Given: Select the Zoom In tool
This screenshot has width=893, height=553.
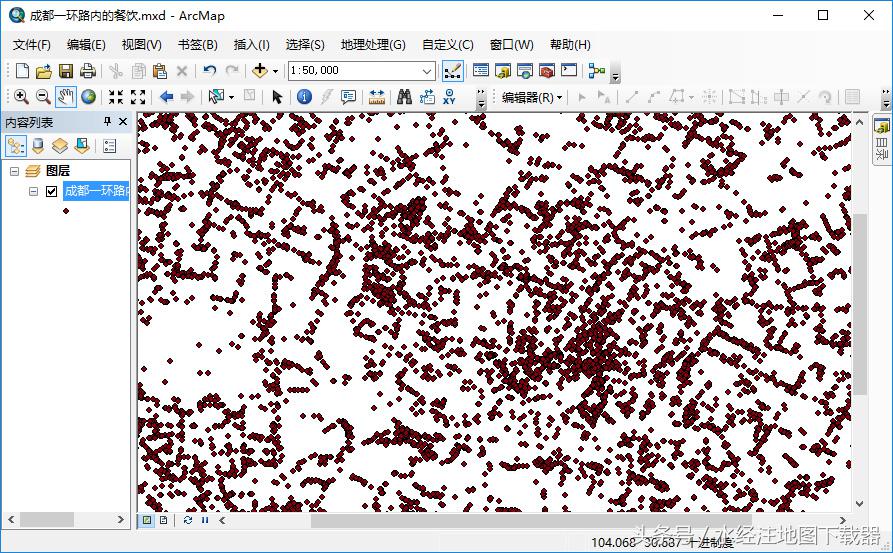Looking at the screenshot, I should tap(20, 97).
